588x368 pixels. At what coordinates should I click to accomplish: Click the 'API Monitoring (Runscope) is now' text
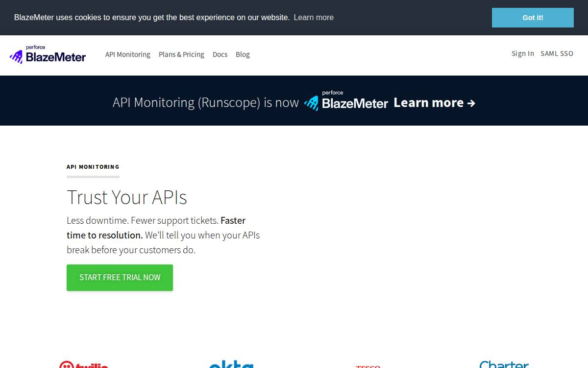206,103
